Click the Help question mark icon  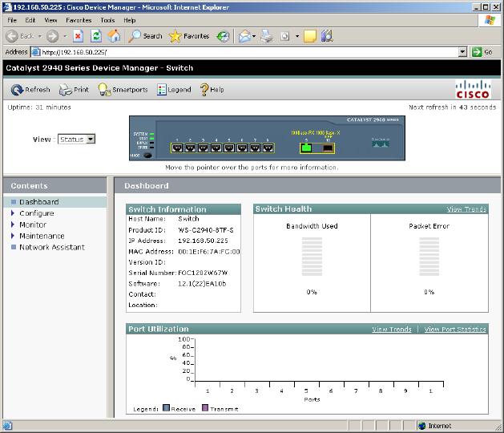coord(204,90)
